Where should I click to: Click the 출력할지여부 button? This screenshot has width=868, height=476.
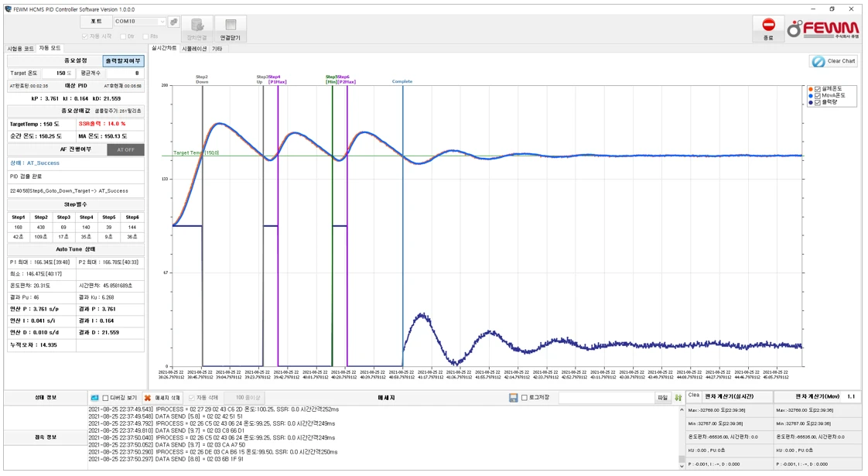(x=123, y=61)
